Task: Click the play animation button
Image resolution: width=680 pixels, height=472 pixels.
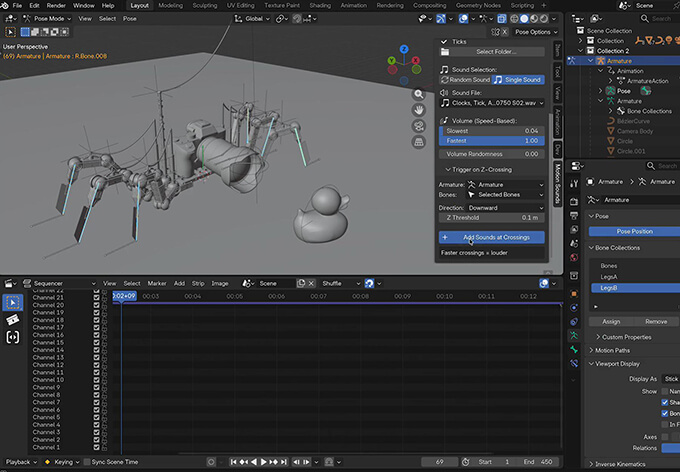Action: pyautogui.click(x=264, y=462)
